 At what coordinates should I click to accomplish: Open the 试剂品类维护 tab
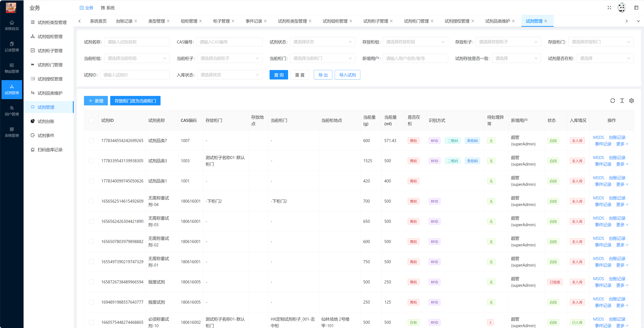[497, 21]
